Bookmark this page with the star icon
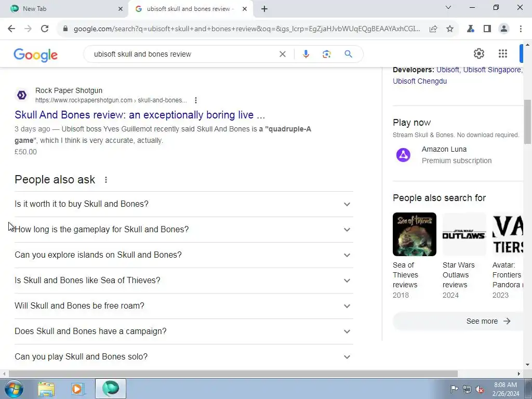532x399 pixels. [450, 29]
